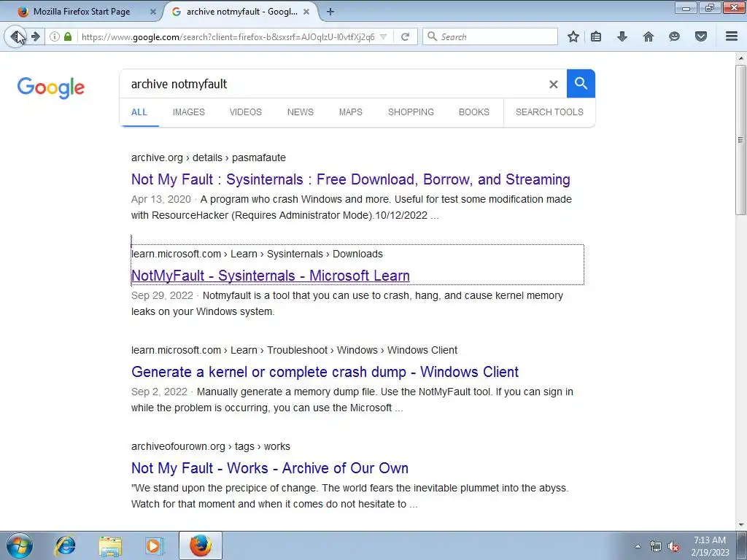Close the Mozilla Firefox Start Page tab
The image size is (747, 560).
[153, 12]
